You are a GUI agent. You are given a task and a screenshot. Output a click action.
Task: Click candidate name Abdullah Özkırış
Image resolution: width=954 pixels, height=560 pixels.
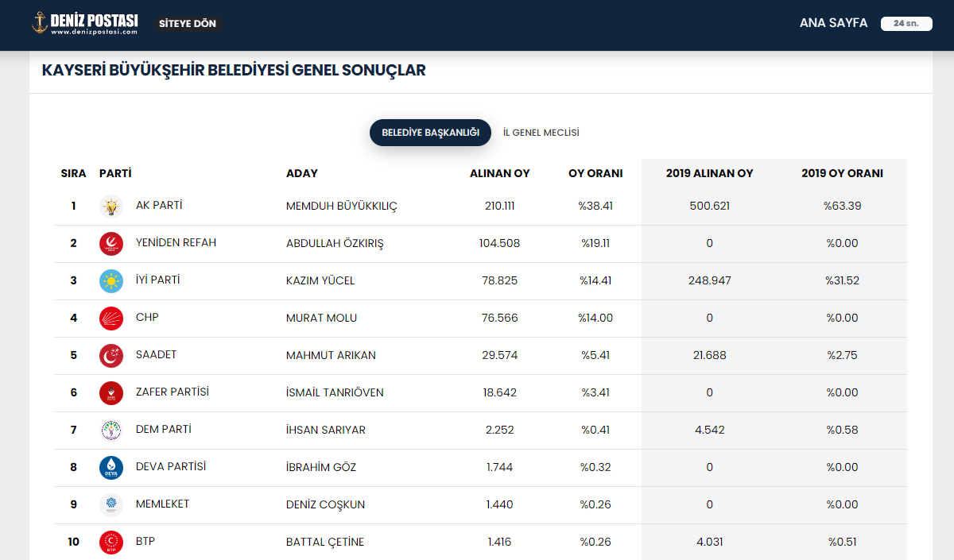[x=335, y=243]
